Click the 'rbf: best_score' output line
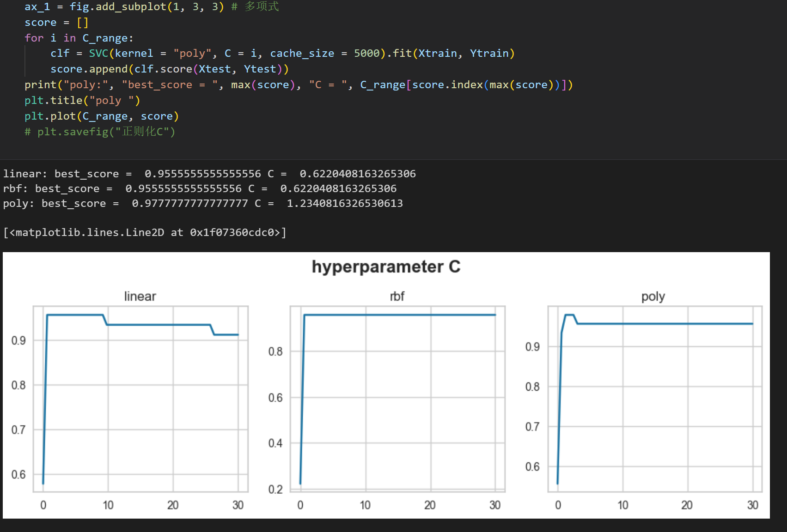787x532 pixels. pyautogui.click(x=200, y=188)
